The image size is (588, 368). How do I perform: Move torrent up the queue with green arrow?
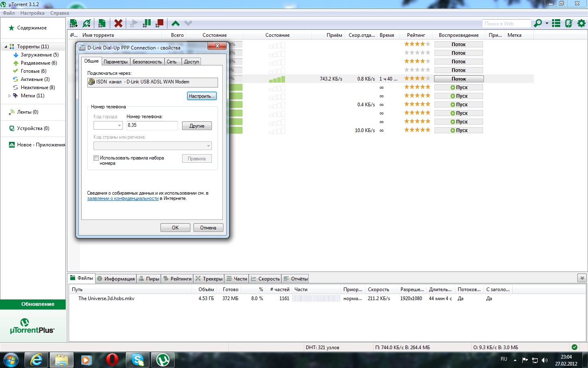pos(176,23)
